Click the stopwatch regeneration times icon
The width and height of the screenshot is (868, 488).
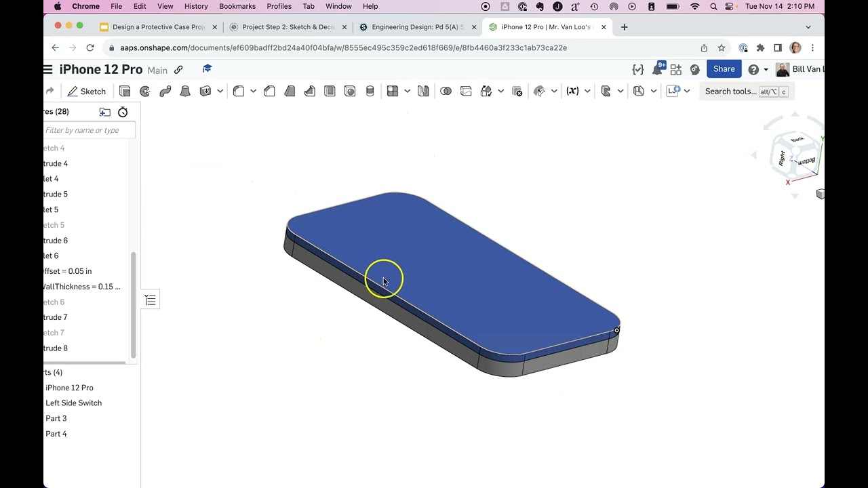tap(123, 112)
